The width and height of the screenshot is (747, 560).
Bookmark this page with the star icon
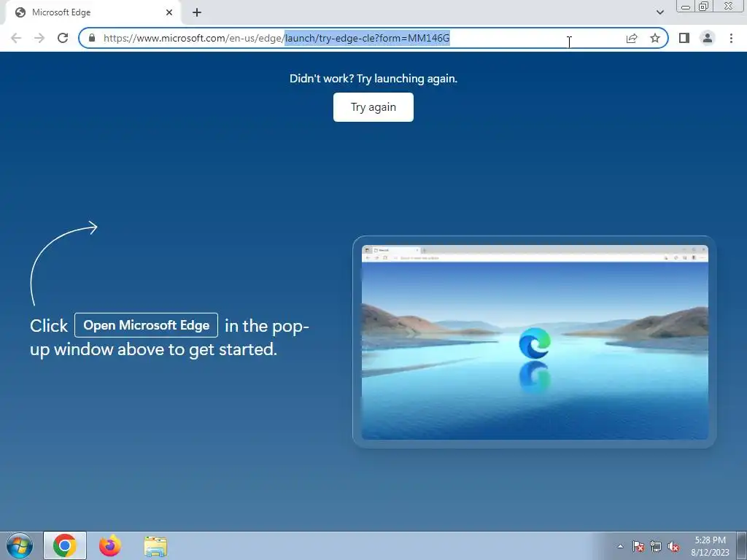coord(655,38)
